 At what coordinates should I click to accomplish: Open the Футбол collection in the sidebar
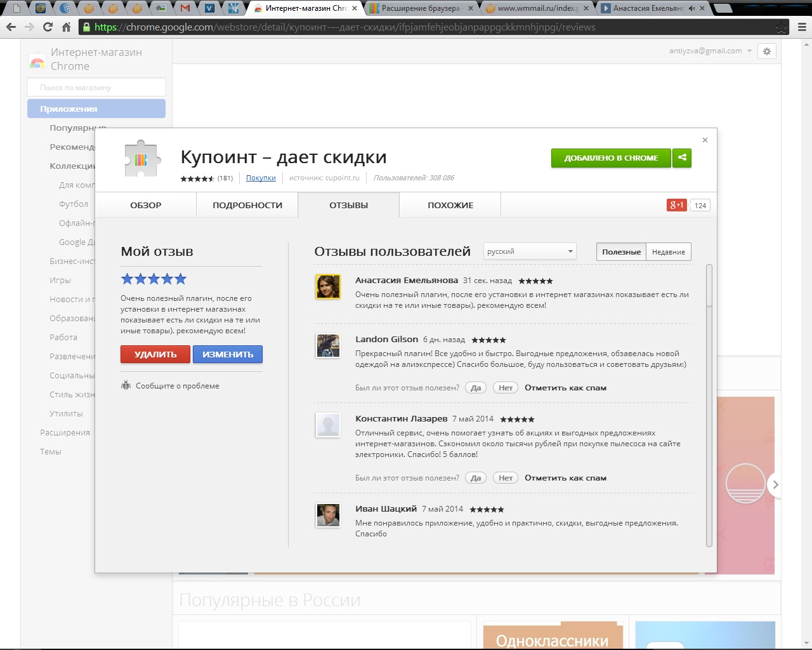(x=74, y=204)
